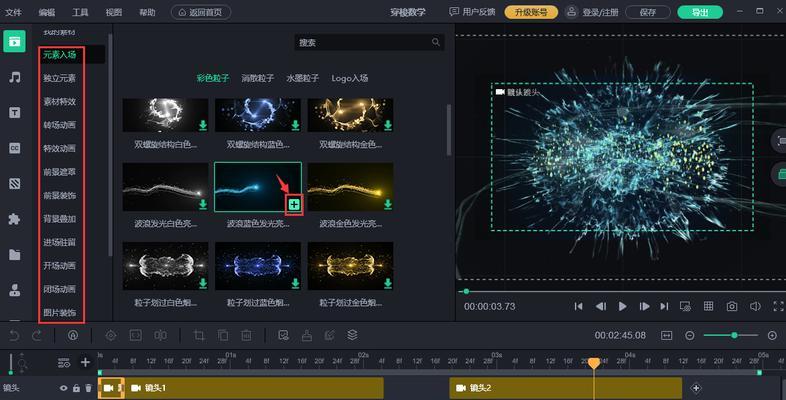This screenshot has width=786, height=400.
Task: Download the 双螺旋结构白色 effect
Action: 203,125
